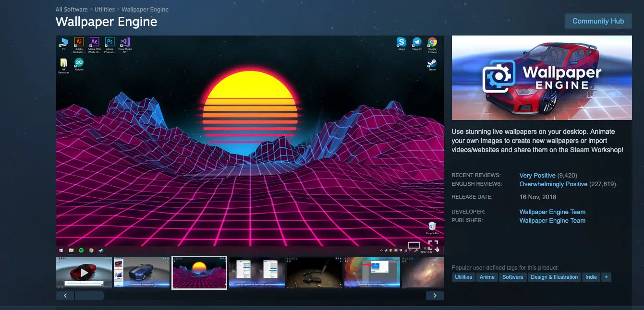Select the Design & Illustration tag

pos(554,277)
